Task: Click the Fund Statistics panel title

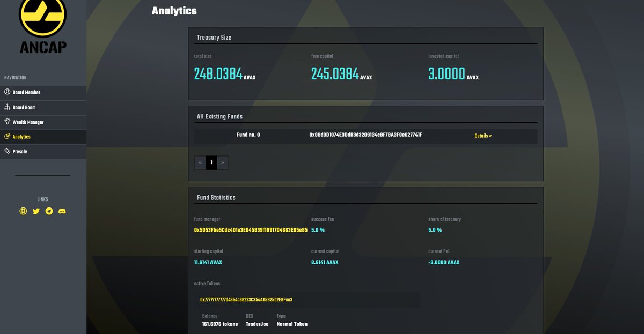Action: [x=216, y=198]
